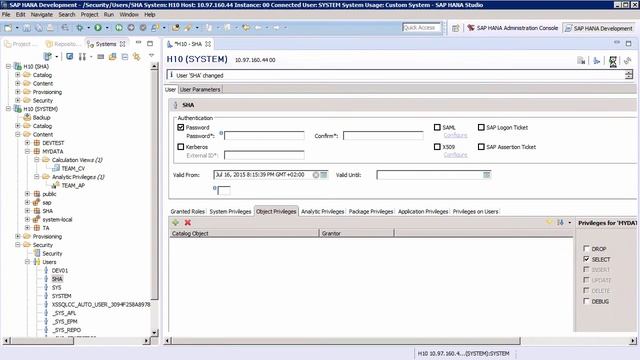The image size is (640, 360).
Task: Collapse the Users folder node
Action: point(27,262)
